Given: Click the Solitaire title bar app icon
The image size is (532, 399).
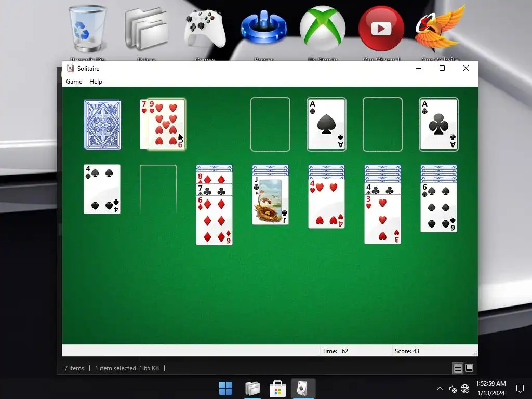Looking at the screenshot, I should click(x=70, y=68).
